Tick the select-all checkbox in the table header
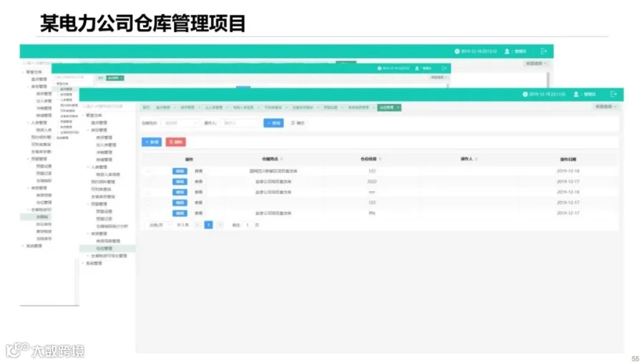The image size is (644, 363). click(x=148, y=159)
